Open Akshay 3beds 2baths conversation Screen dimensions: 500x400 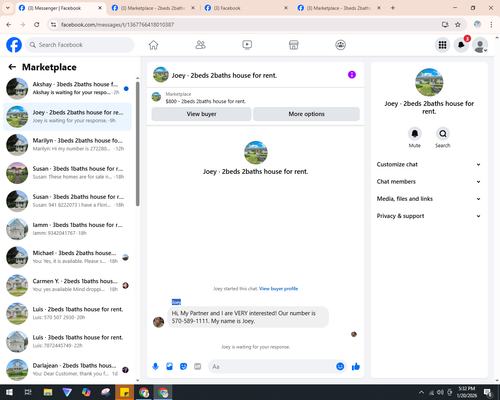click(67, 88)
